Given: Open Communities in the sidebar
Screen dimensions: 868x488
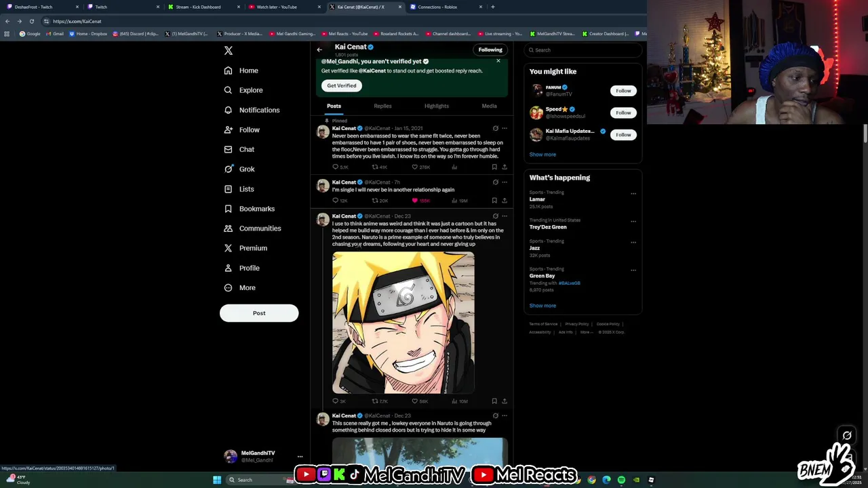Looking at the screenshot, I should point(252,228).
